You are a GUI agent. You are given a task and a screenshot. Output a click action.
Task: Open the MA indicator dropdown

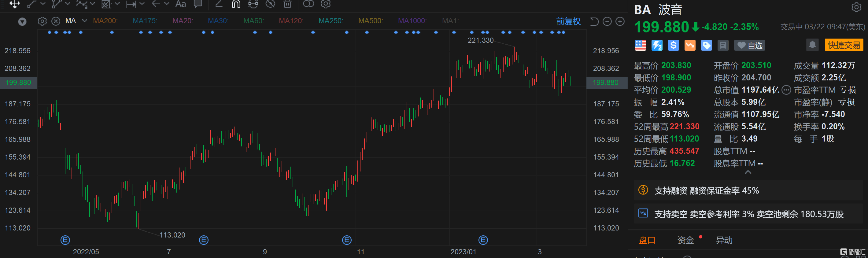click(x=84, y=21)
